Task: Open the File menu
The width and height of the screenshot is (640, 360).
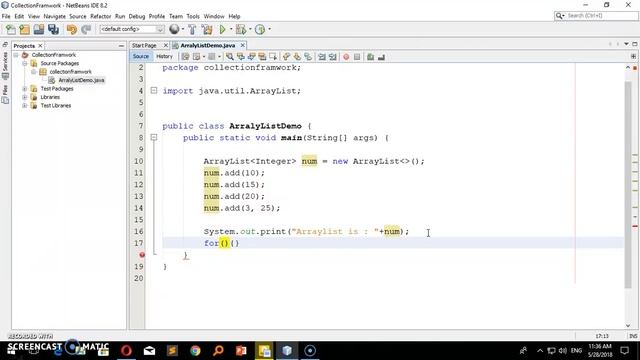Action: [6, 16]
